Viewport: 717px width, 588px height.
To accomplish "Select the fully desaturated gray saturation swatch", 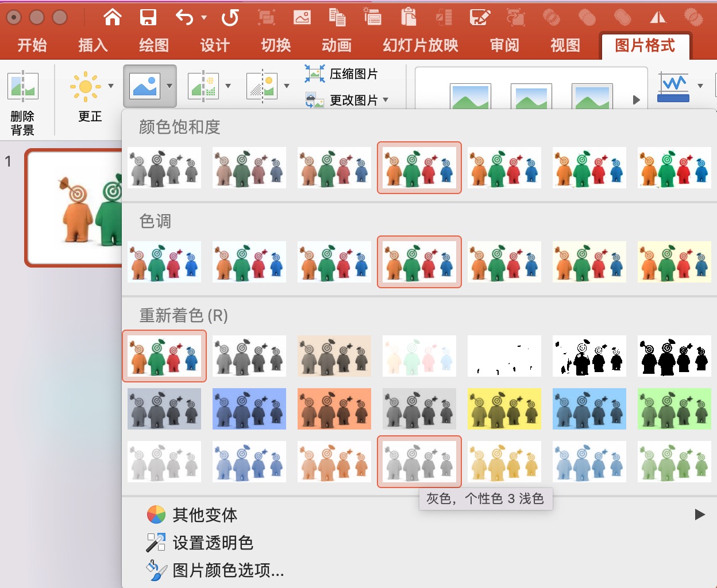I will pyautogui.click(x=164, y=168).
